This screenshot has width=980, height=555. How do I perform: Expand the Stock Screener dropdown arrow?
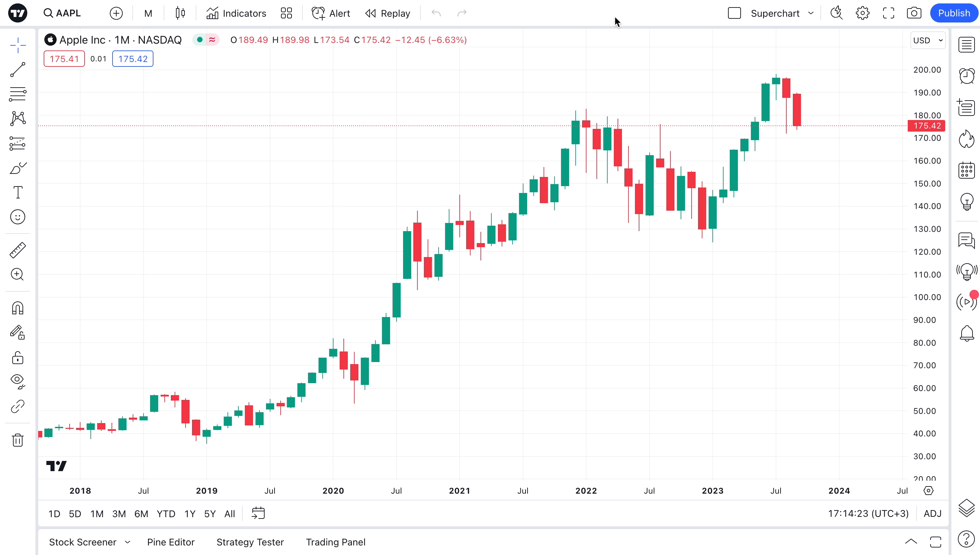pyautogui.click(x=128, y=542)
